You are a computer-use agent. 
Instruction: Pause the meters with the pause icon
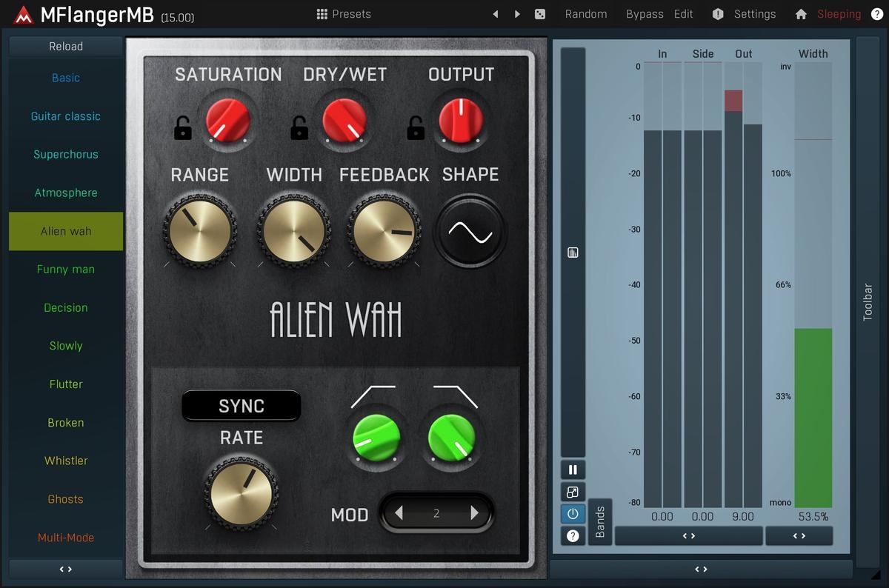(x=573, y=470)
